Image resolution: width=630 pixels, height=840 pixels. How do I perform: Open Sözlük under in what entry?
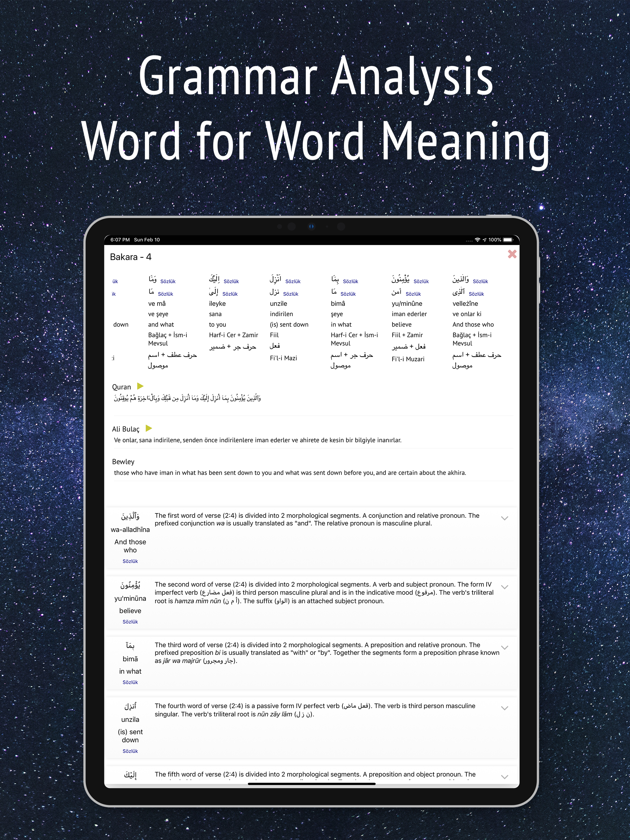click(130, 682)
